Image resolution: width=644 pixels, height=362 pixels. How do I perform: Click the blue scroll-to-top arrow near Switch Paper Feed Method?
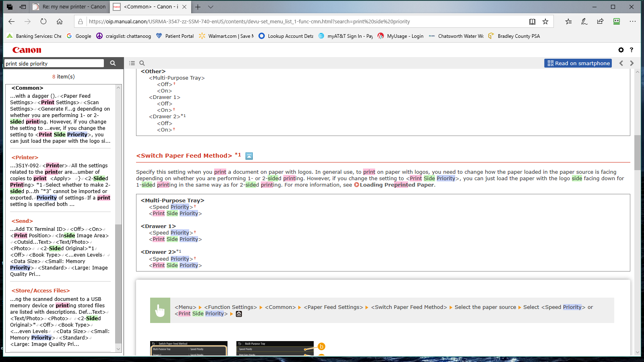(x=249, y=156)
